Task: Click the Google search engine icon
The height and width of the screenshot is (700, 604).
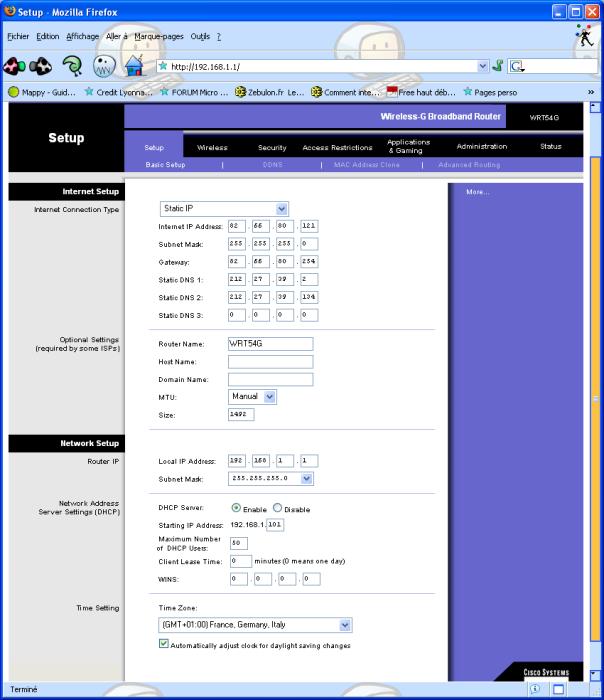Action: tap(517, 67)
